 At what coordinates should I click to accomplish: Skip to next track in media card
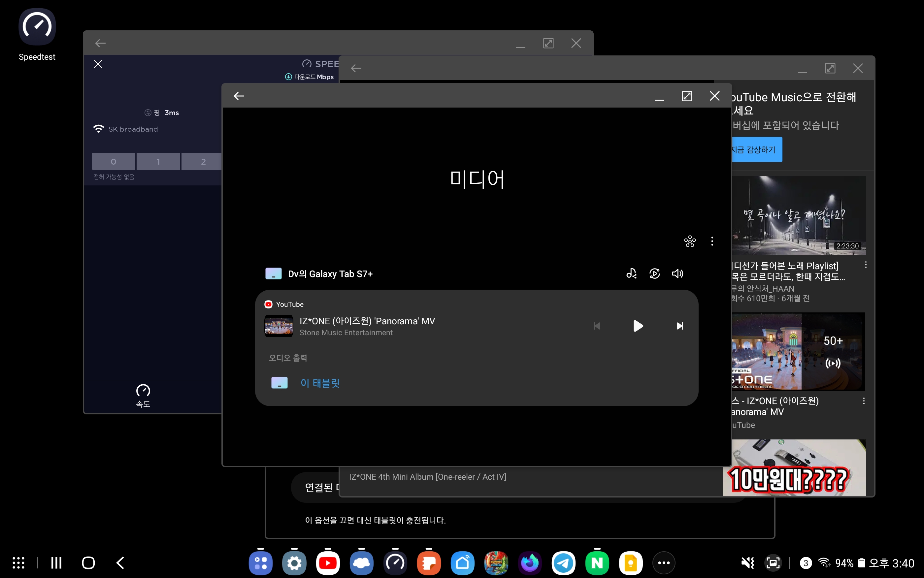click(x=680, y=326)
